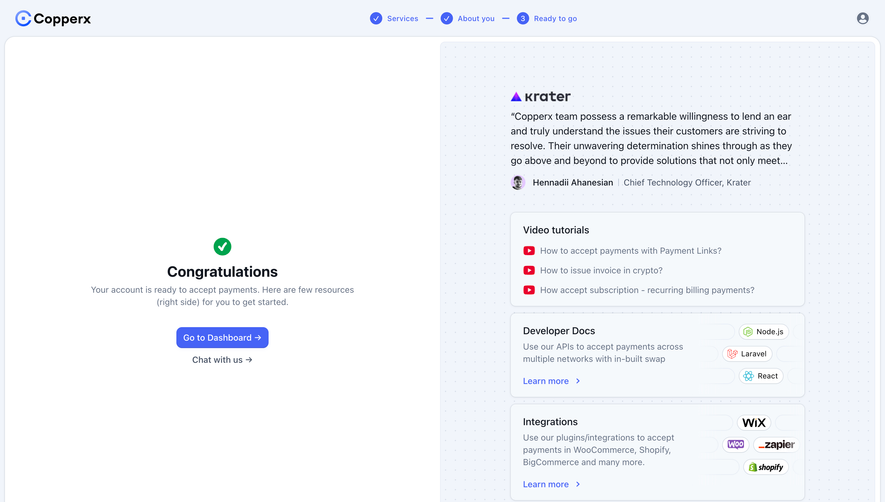Click chevron next to Developer Docs Learn more
Screen dimensions: 885x502
click(577, 381)
